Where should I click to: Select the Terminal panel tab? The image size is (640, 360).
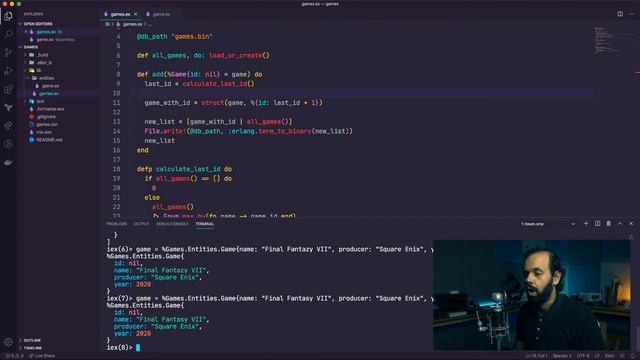click(204, 224)
